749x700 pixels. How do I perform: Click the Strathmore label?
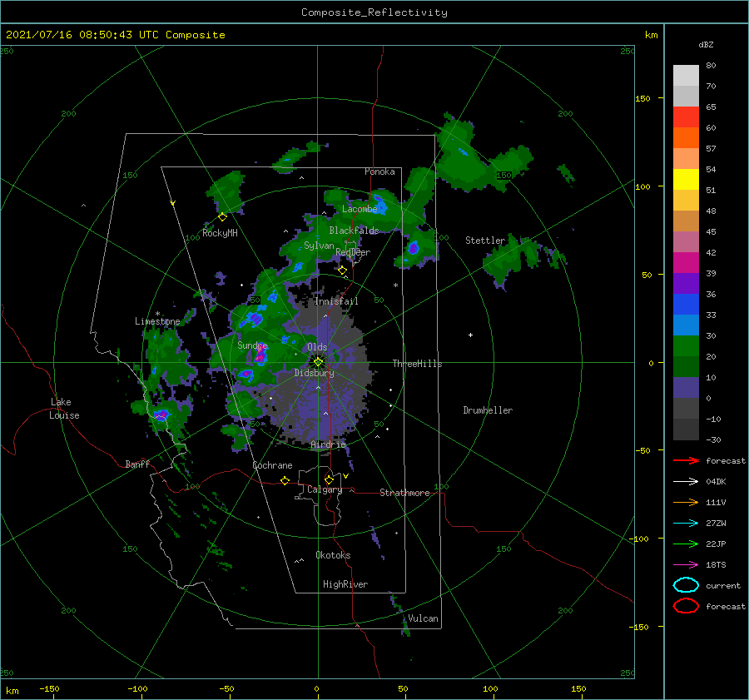[404, 493]
